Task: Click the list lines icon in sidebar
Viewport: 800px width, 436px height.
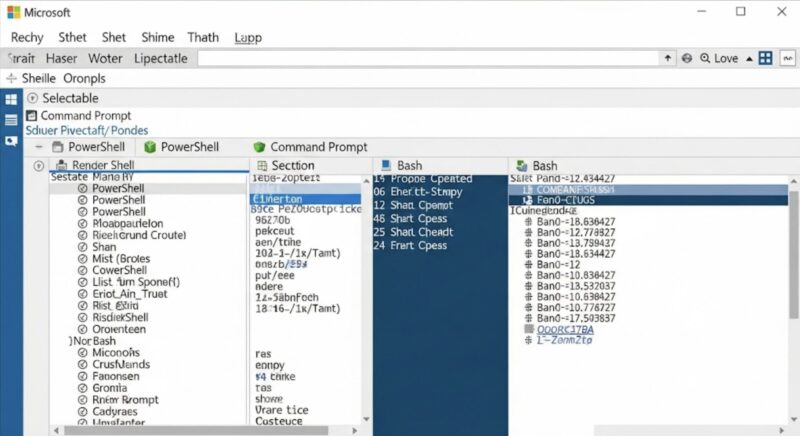Action: coord(11,120)
